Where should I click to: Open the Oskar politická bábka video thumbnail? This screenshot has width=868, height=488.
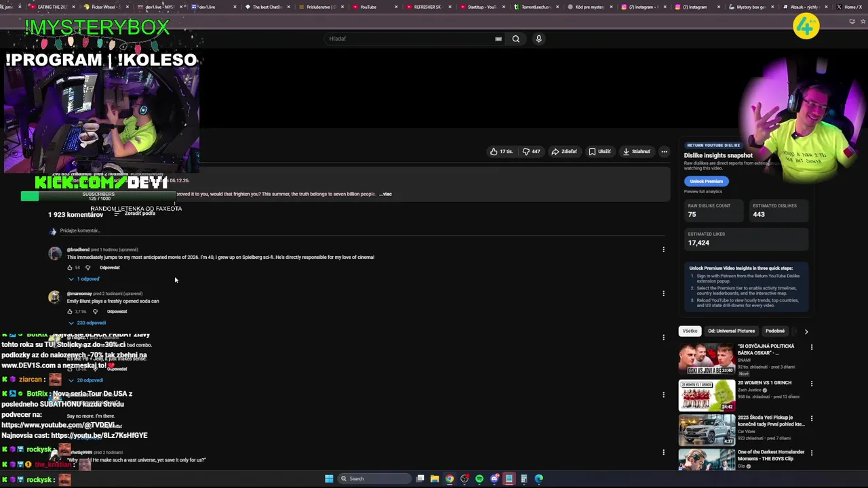click(707, 359)
